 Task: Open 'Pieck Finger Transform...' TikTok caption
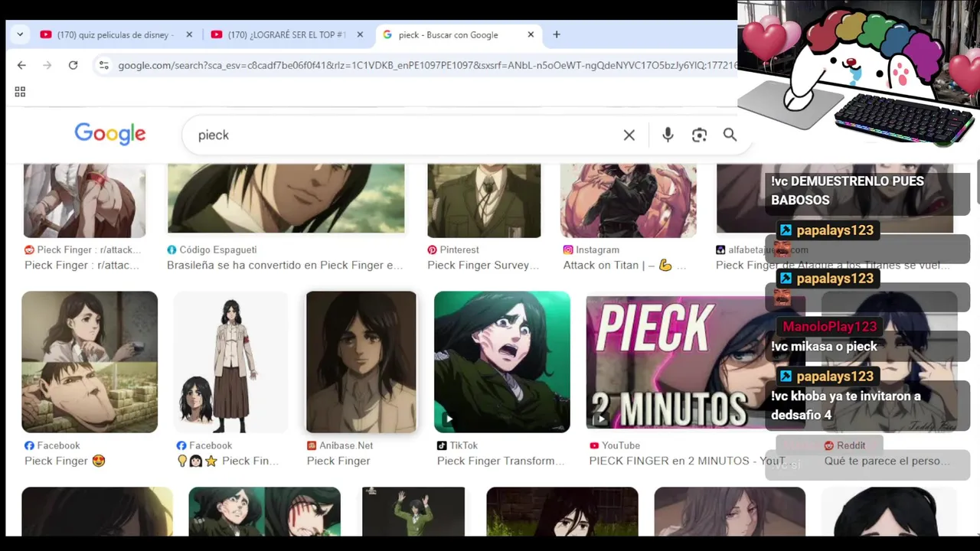coord(501,461)
